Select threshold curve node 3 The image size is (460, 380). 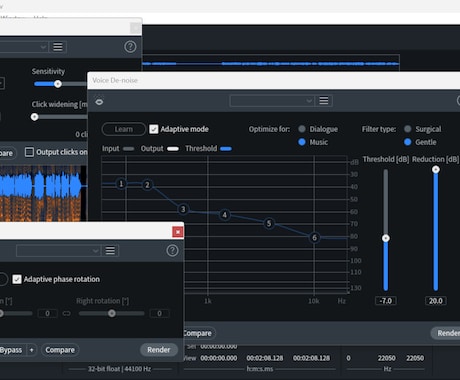pyautogui.click(x=183, y=209)
